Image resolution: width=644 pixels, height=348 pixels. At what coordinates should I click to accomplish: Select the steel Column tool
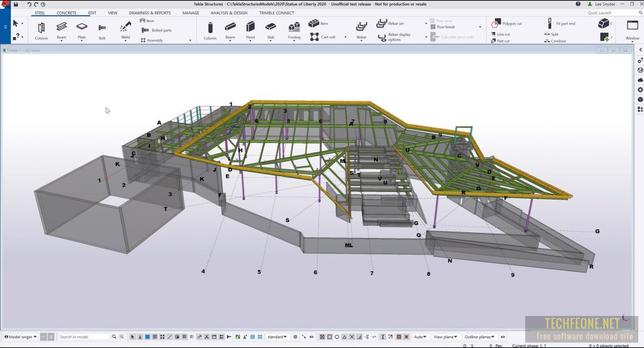coord(41,31)
